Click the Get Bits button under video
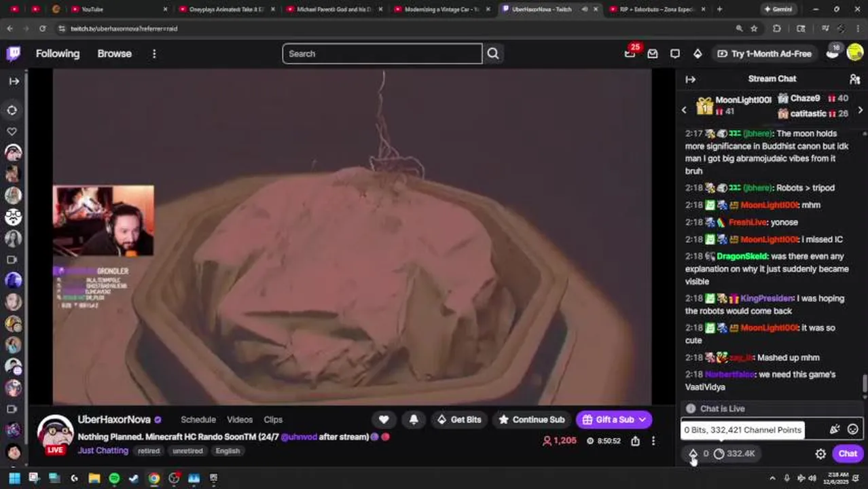The width and height of the screenshot is (868, 489). click(458, 420)
